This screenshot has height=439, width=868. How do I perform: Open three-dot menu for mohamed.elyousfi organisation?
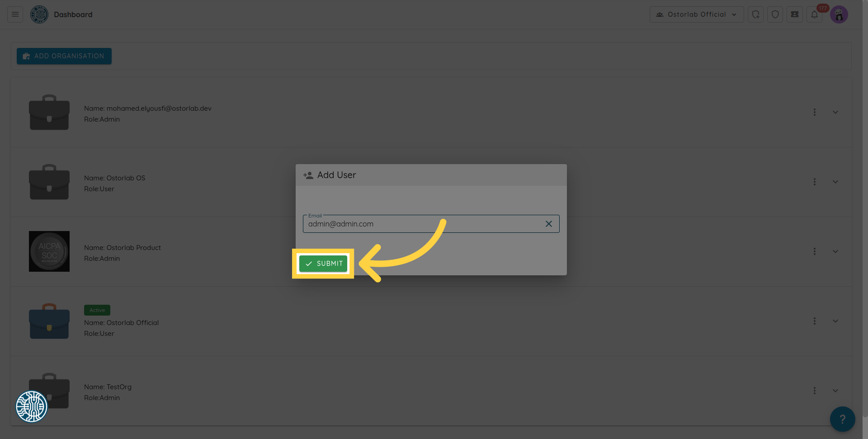click(x=815, y=112)
